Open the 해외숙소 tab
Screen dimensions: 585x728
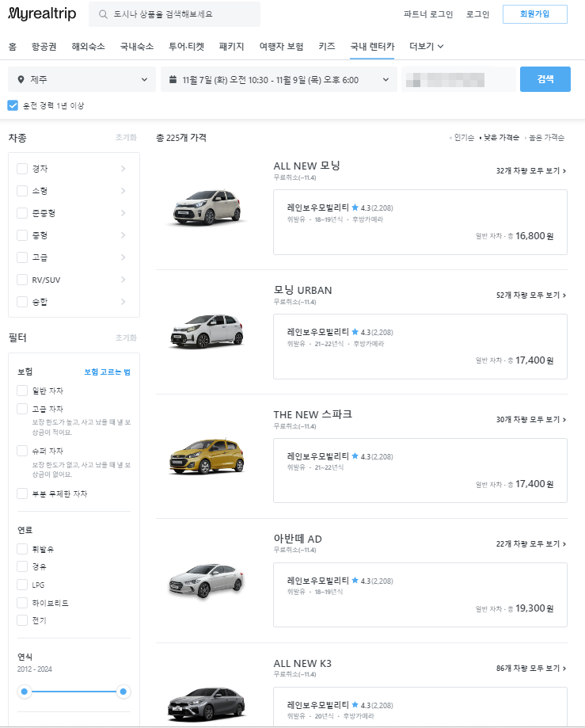[88, 47]
